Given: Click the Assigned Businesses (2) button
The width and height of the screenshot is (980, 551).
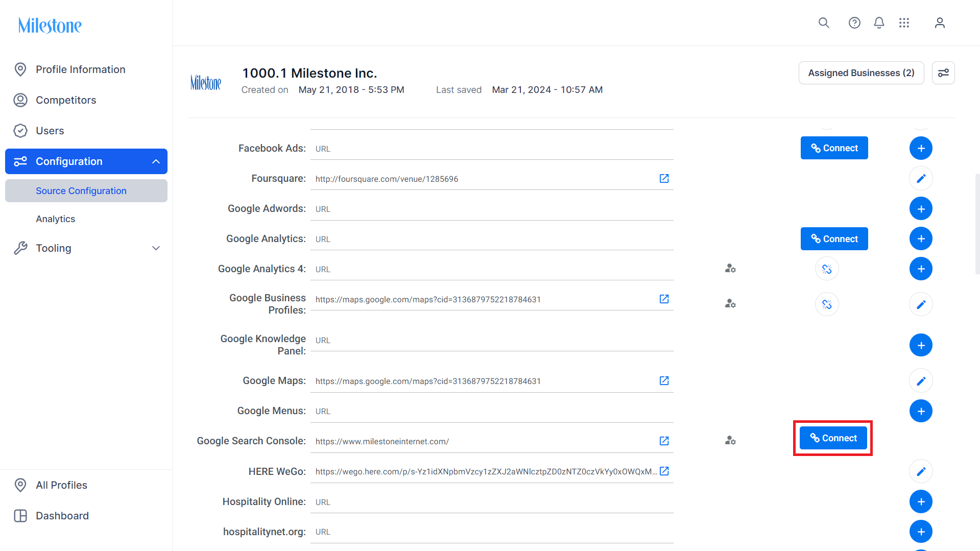Looking at the screenshot, I should [861, 73].
